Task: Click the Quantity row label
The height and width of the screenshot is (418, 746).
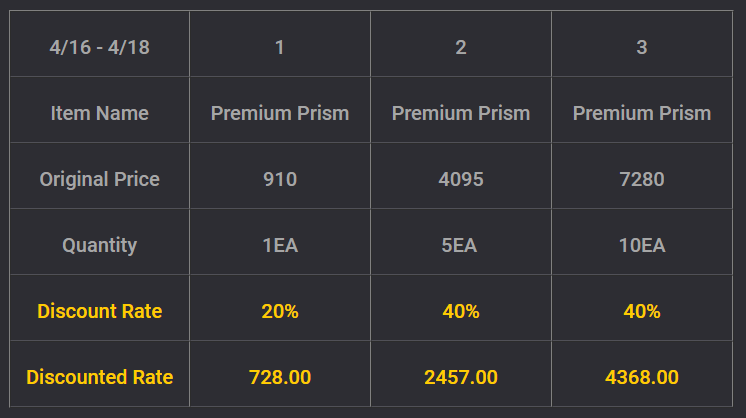Action: point(99,245)
